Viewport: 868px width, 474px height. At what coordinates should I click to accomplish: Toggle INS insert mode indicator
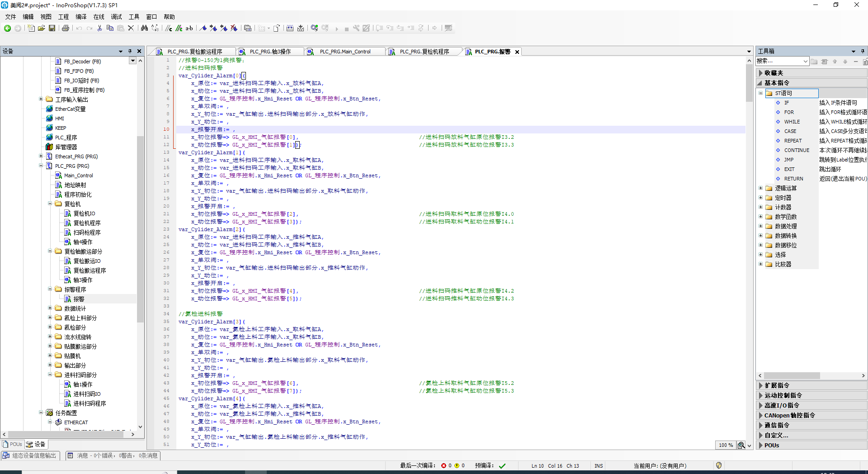(599, 466)
